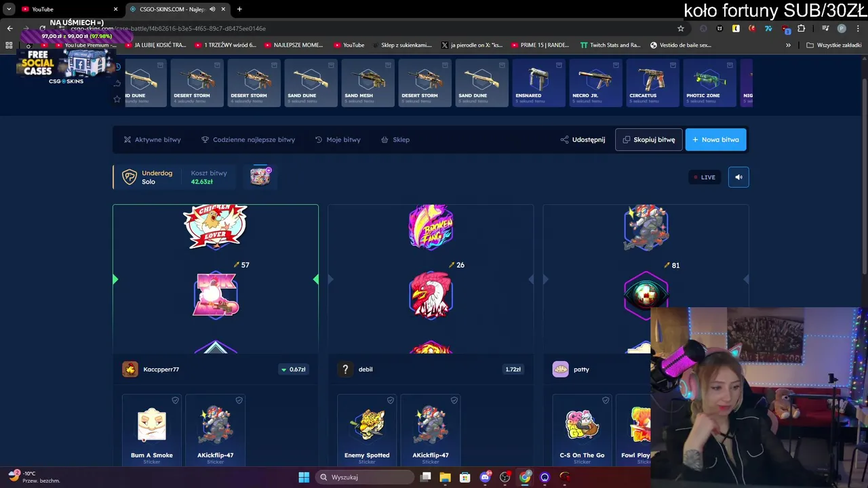
Task: Open Windows Start menu
Action: pos(304,477)
